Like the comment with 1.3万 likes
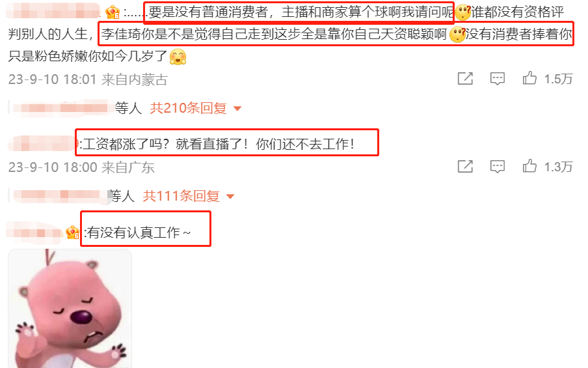The height and width of the screenshot is (368, 588). (x=529, y=166)
